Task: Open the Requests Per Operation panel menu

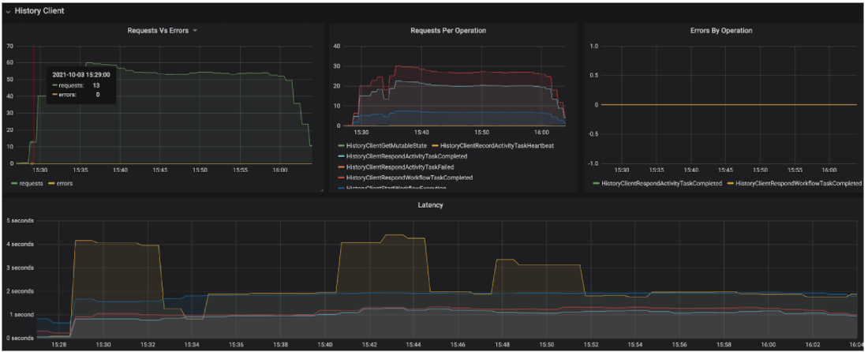Action: click(447, 31)
